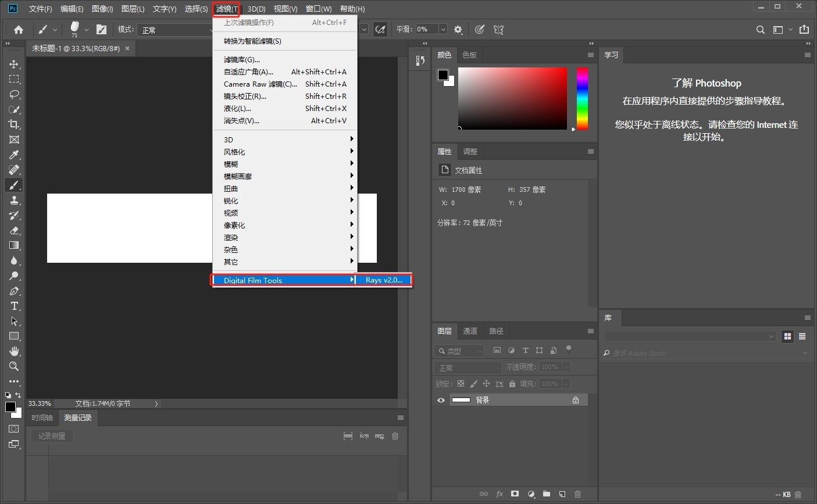This screenshot has height=504, width=817.
Task: Close the 未标题-1 document tab
Action: point(127,49)
